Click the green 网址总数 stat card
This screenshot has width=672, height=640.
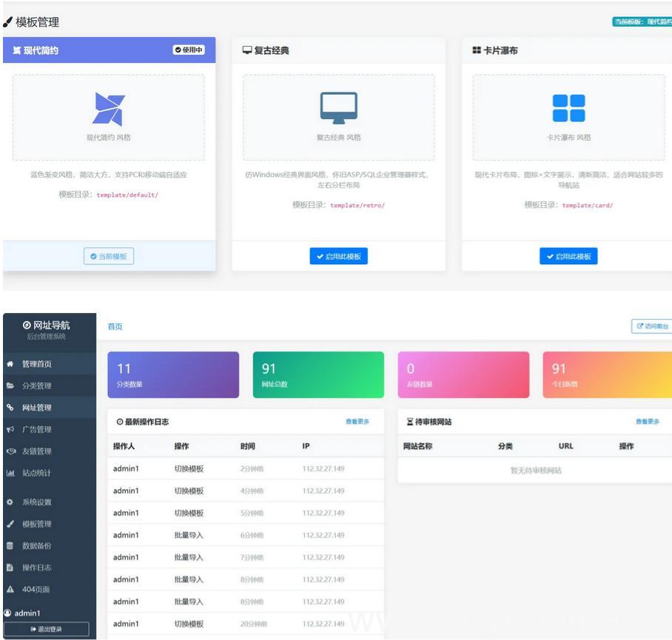pyautogui.click(x=318, y=375)
